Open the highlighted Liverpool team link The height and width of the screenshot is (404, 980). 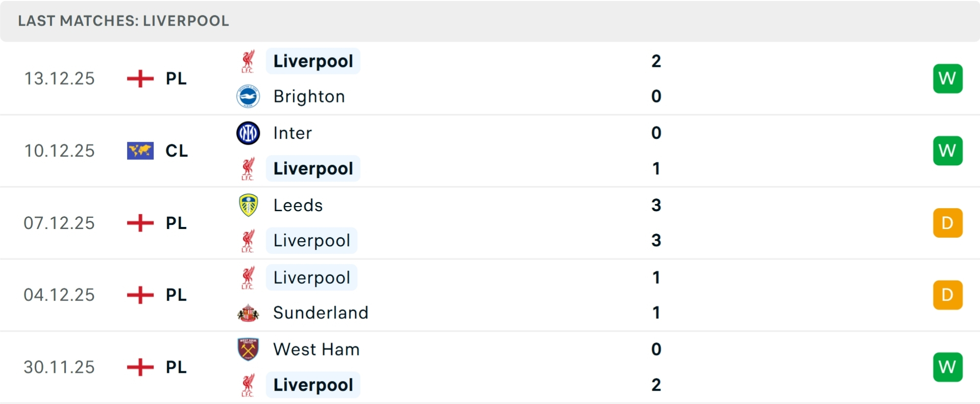click(x=313, y=61)
